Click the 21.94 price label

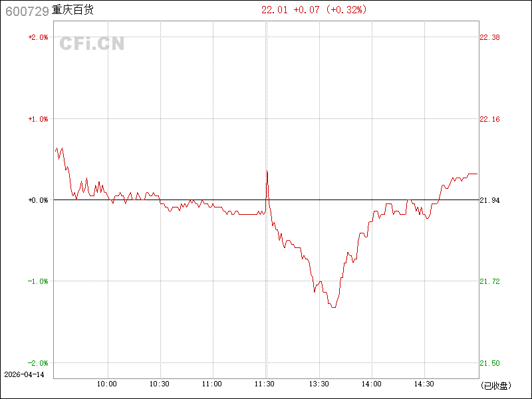(489, 200)
